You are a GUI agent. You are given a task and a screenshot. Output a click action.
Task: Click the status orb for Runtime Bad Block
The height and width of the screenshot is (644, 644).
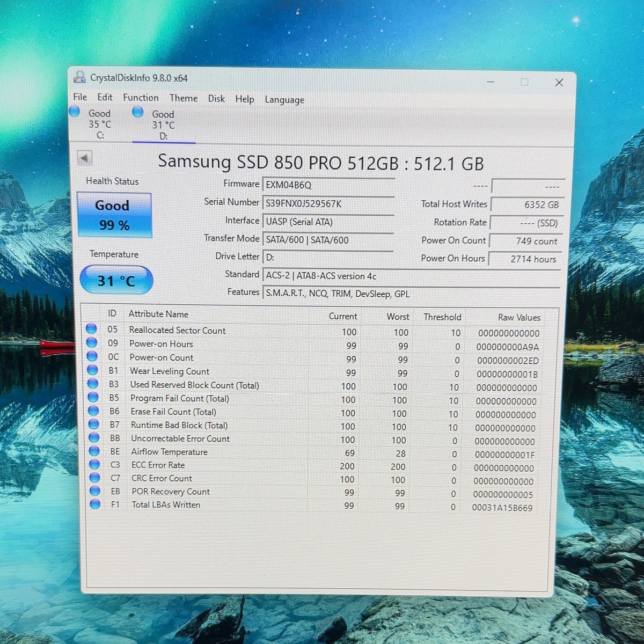(94, 424)
